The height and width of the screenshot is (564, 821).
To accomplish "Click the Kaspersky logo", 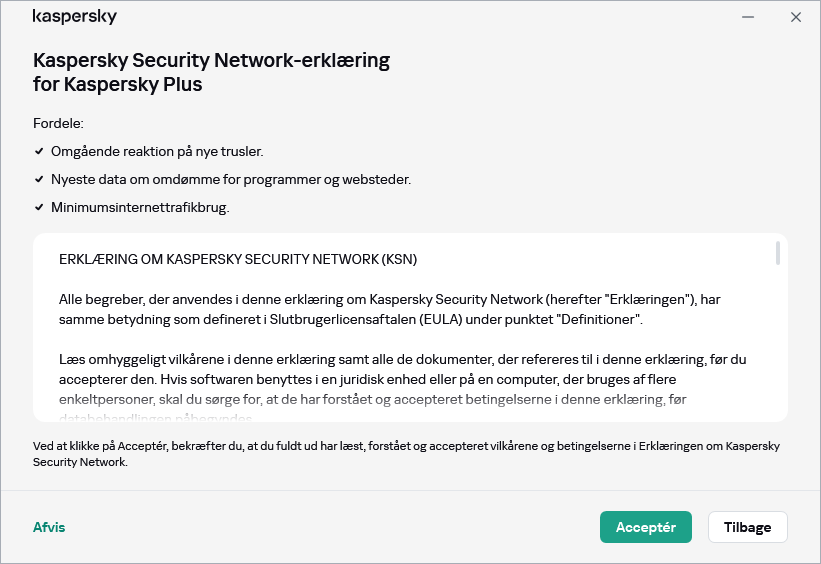I will pos(75,17).
